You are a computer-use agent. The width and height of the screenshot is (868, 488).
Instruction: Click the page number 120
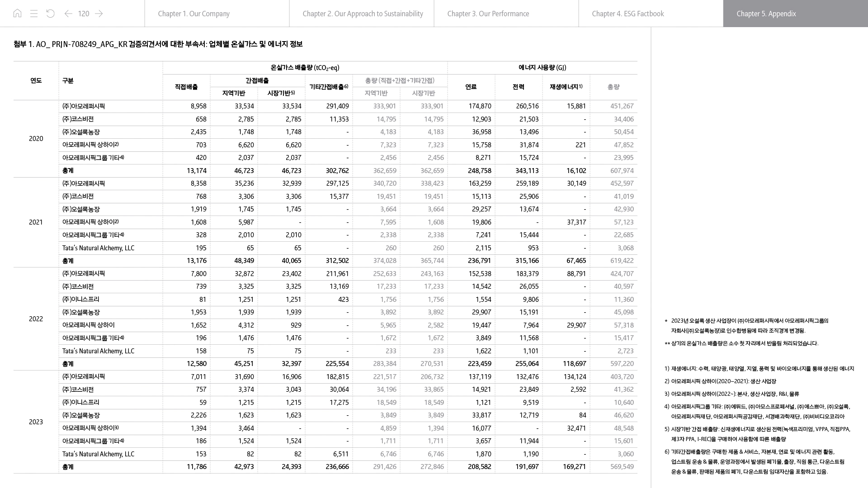click(x=84, y=14)
